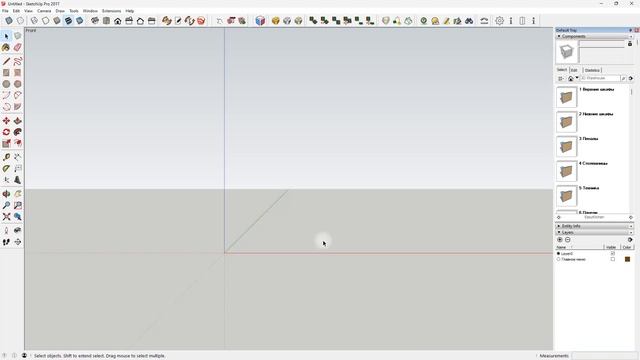This screenshot has height=360, width=640.
Task: Select component thumbnail number 5
Action: 567,196
